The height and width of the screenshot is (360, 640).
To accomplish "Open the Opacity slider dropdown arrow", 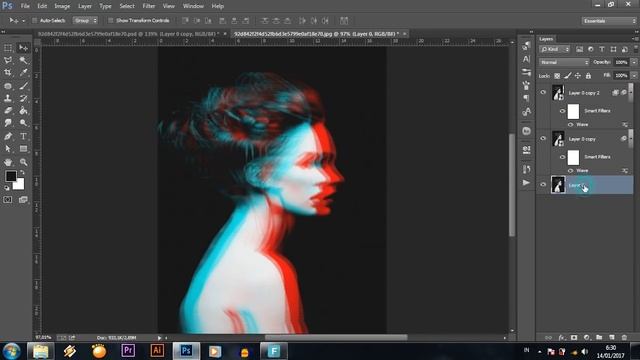I will tap(634, 62).
